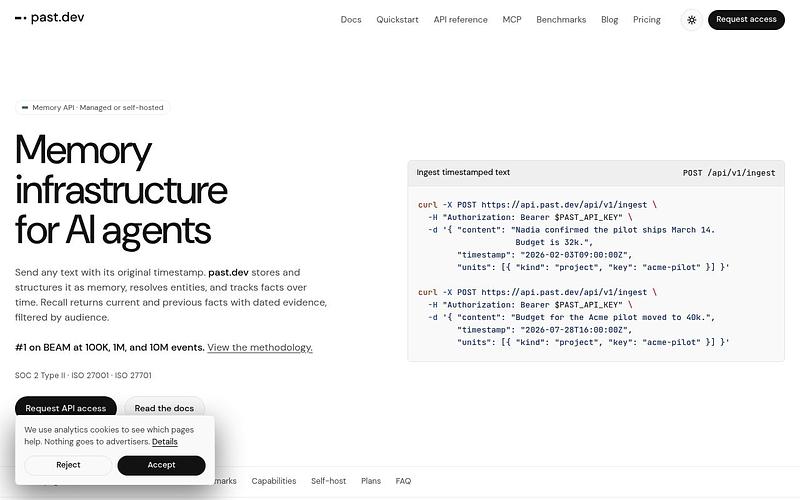The height and width of the screenshot is (500, 800).
Task: Click the Request access header button
Action: pos(746,19)
